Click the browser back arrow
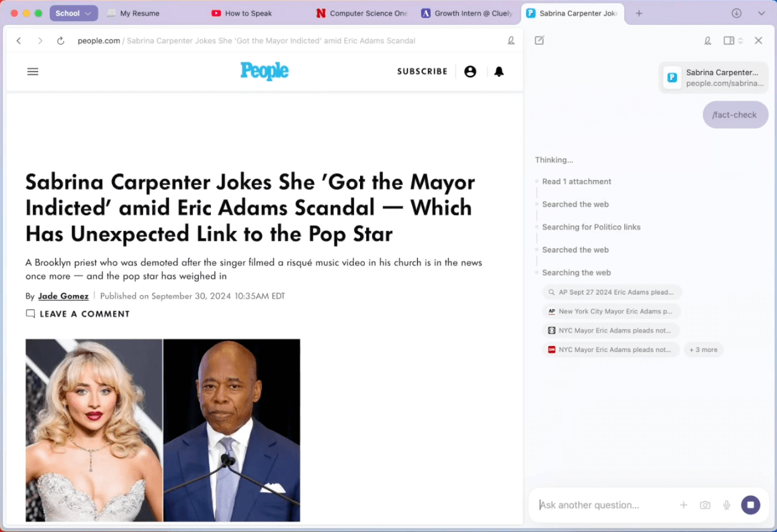This screenshot has height=532, width=777. click(19, 41)
